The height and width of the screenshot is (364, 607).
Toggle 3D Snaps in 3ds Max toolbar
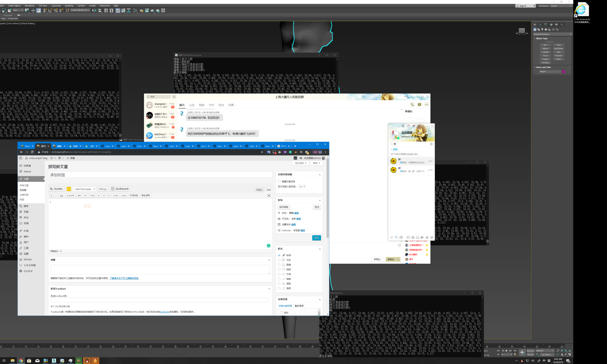coord(45,10)
